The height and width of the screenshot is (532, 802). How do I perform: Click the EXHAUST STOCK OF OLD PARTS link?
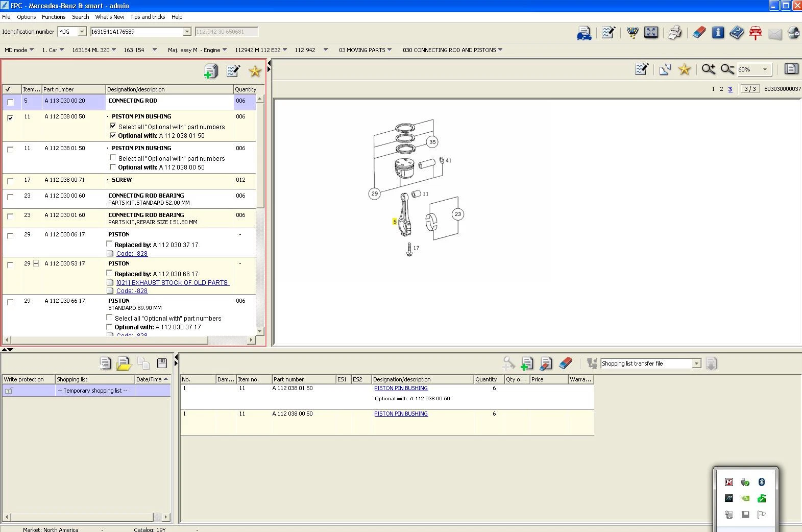click(x=172, y=282)
